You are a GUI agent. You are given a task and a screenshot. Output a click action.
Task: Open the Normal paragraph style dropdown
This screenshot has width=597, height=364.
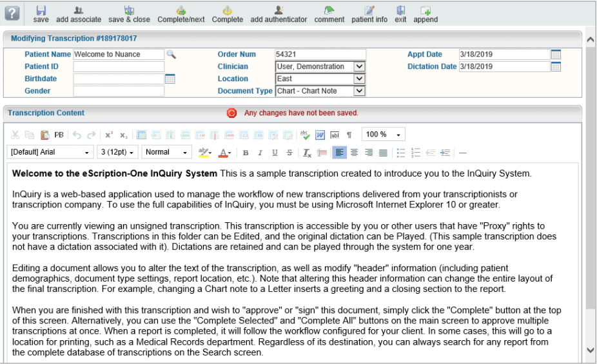pos(166,152)
